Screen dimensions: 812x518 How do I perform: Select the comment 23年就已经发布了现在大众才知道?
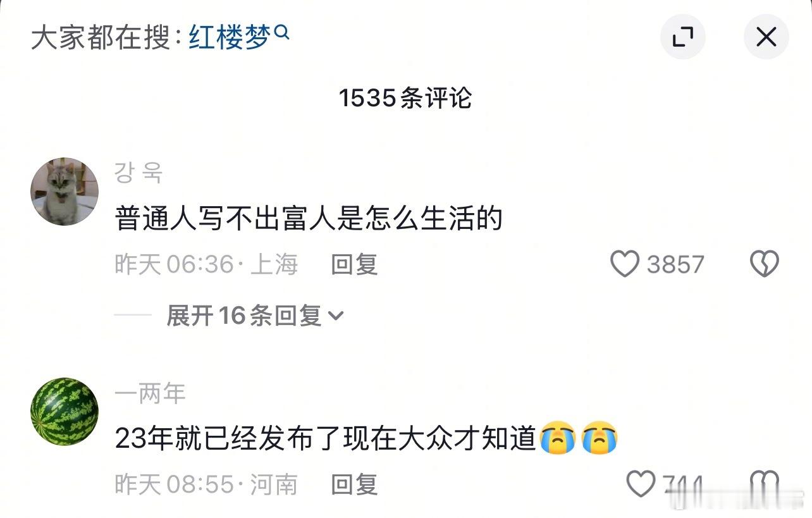366,439
